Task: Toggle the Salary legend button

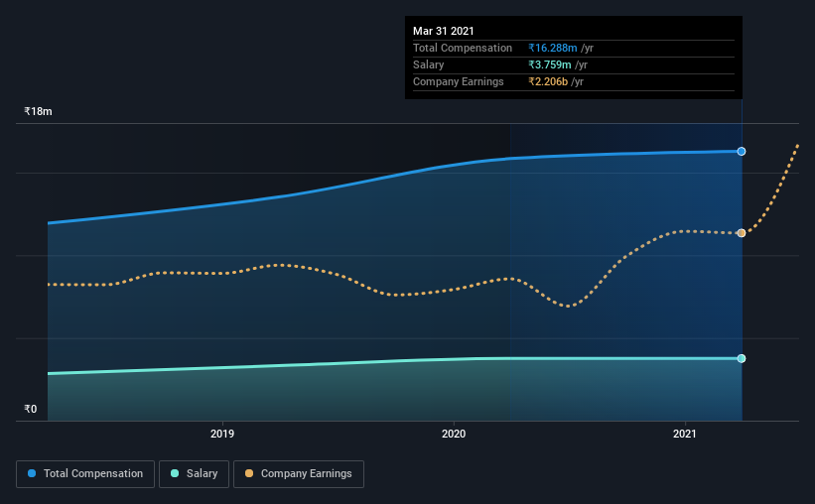Action: point(194,474)
